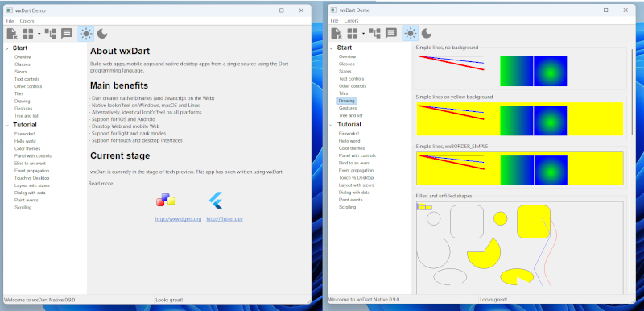Open Scrolling tutorial in left window
The height and width of the screenshot is (311, 644).
tap(23, 208)
